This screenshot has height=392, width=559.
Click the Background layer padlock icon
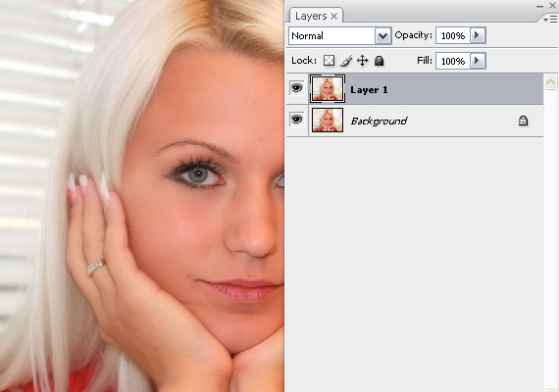coord(523,121)
